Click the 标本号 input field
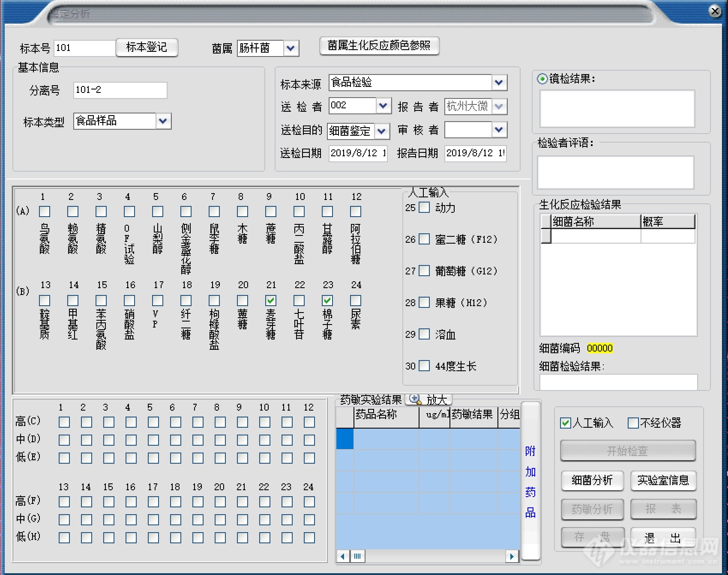Screen dimensions: 728x575 [84, 48]
